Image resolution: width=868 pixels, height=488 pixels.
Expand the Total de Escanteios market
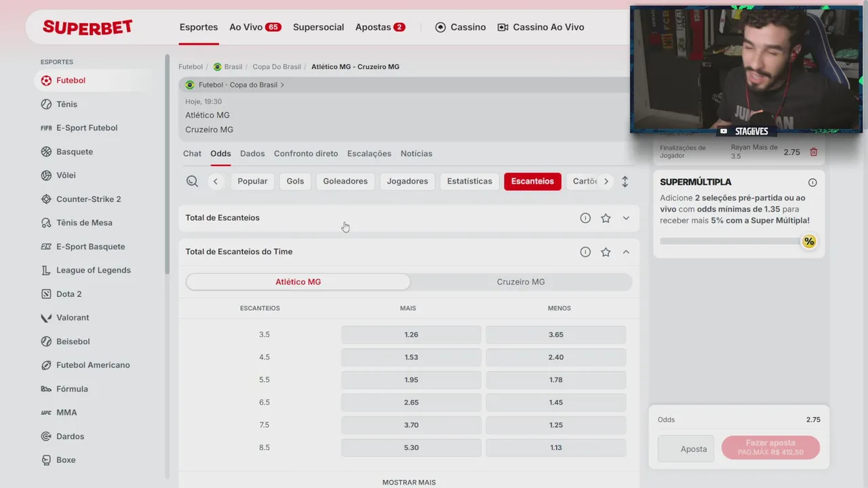tap(626, 218)
